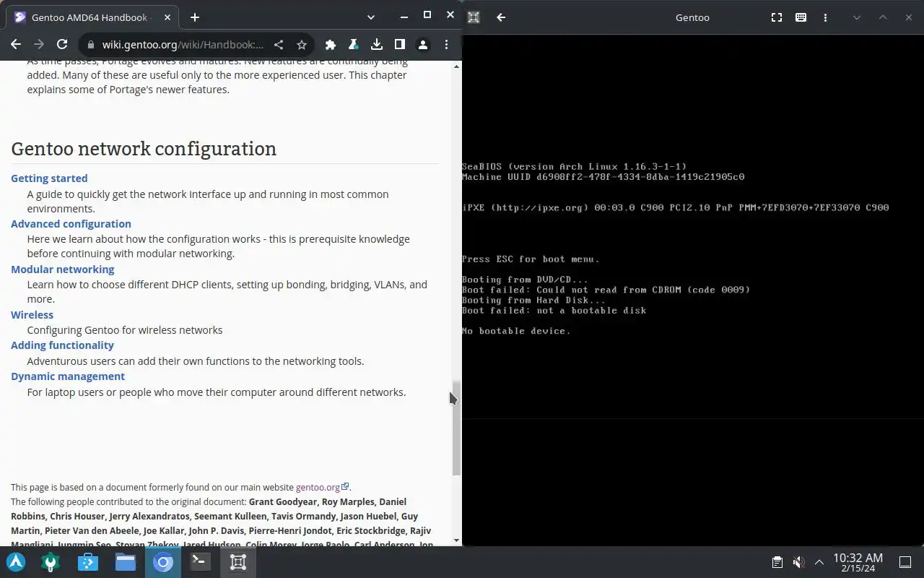Open the Adding functionality link

point(62,345)
